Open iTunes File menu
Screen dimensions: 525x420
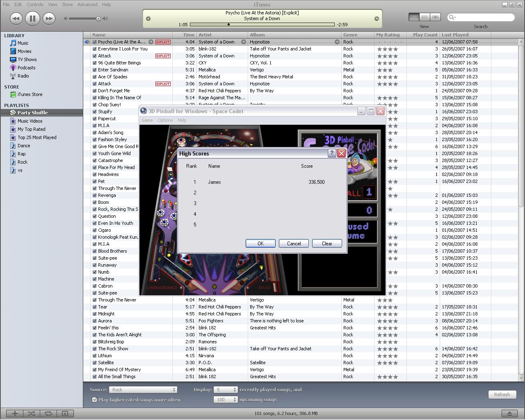[x=6, y=5]
